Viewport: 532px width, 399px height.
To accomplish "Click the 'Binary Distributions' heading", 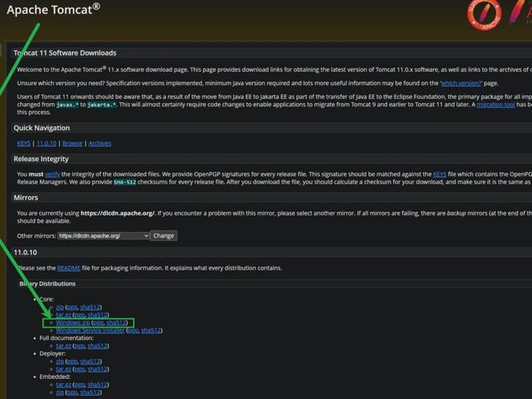I will [x=47, y=284].
